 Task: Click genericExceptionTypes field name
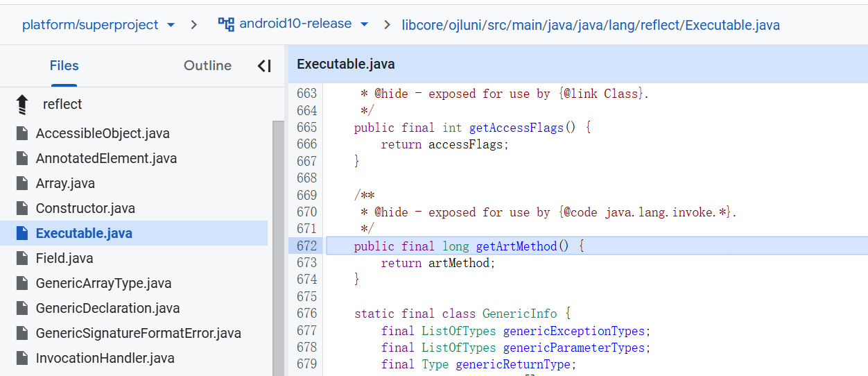(574, 331)
